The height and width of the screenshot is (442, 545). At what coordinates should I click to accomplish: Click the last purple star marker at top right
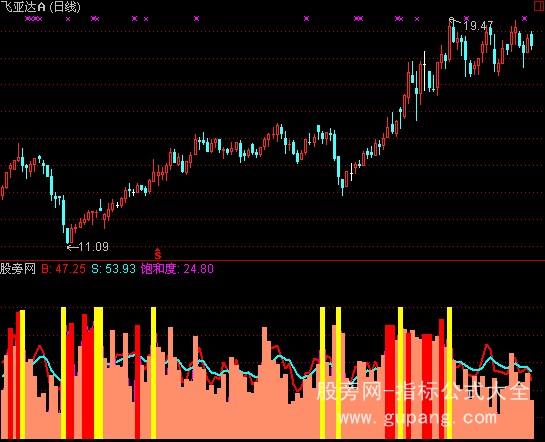pyautogui.click(x=524, y=18)
